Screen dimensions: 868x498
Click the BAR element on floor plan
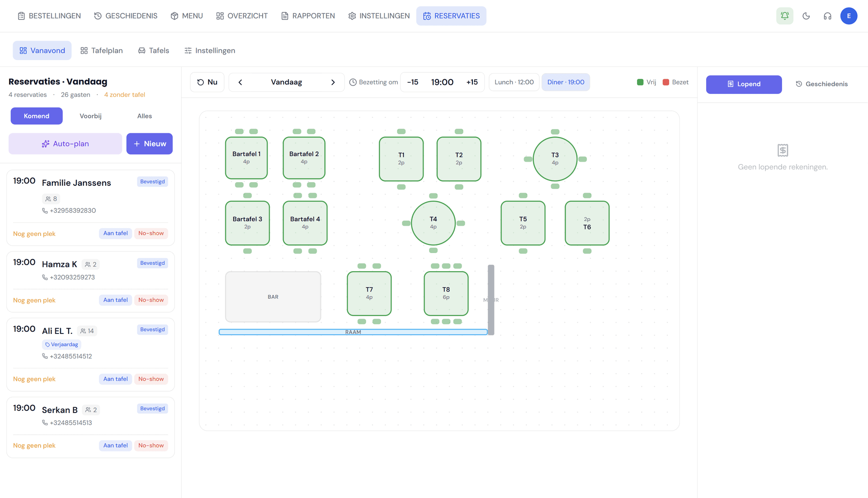(273, 297)
